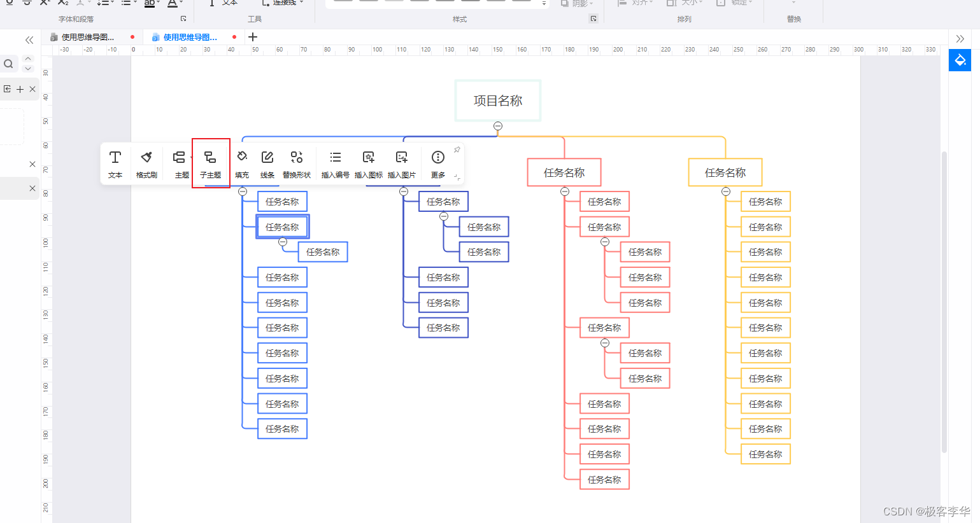This screenshot has width=980, height=523.
Task: Pin the floating toolbar
Action: point(457,149)
